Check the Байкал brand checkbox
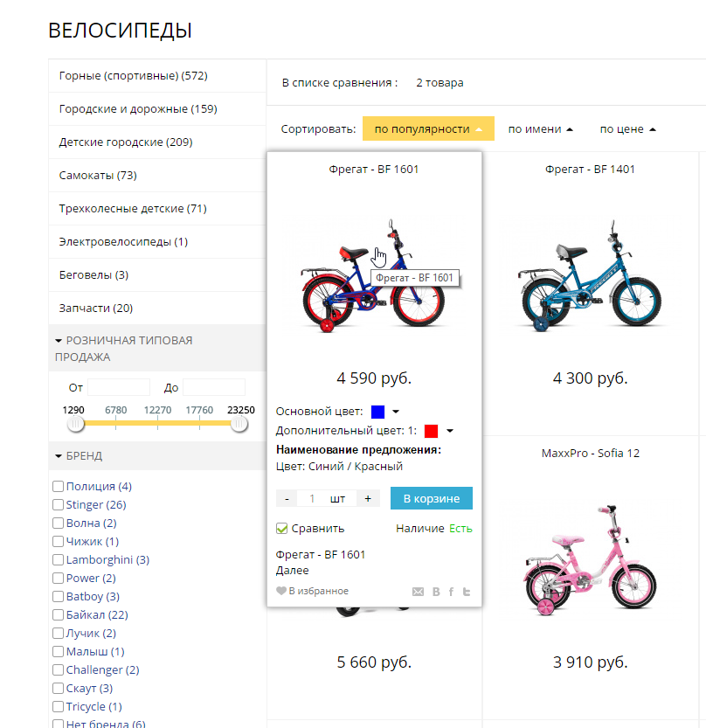The width and height of the screenshot is (706, 728). coord(58,614)
